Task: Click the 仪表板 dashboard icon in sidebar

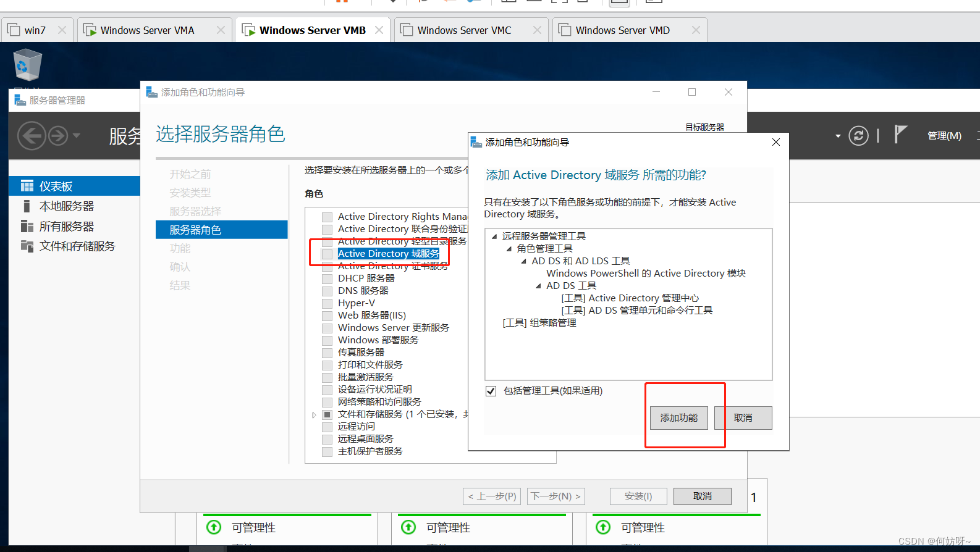Action: (27, 186)
